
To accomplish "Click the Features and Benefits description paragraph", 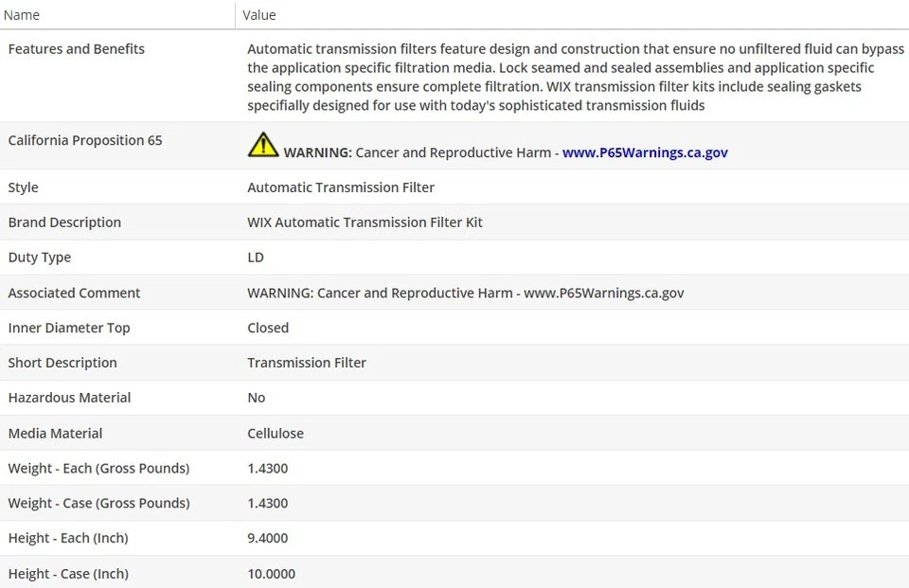I will pyautogui.click(x=576, y=77).
